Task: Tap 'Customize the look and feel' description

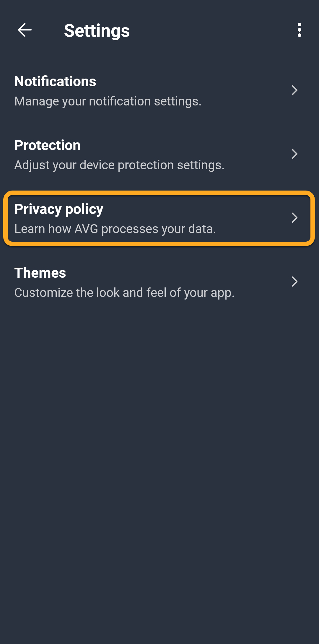Action: pos(124,293)
